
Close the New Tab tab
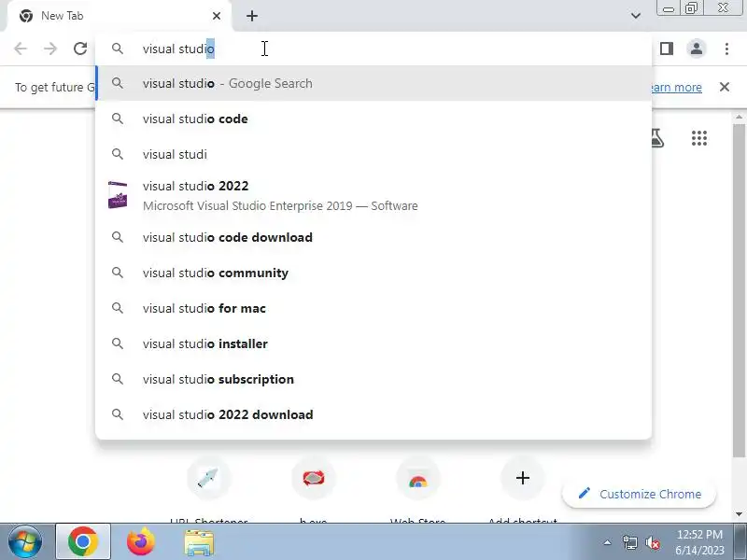click(217, 16)
